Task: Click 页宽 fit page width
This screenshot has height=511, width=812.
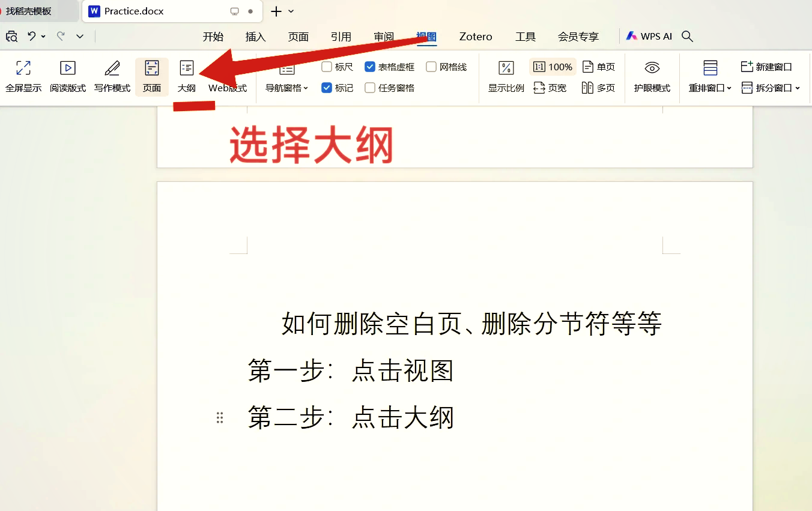Action: tap(551, 87)
